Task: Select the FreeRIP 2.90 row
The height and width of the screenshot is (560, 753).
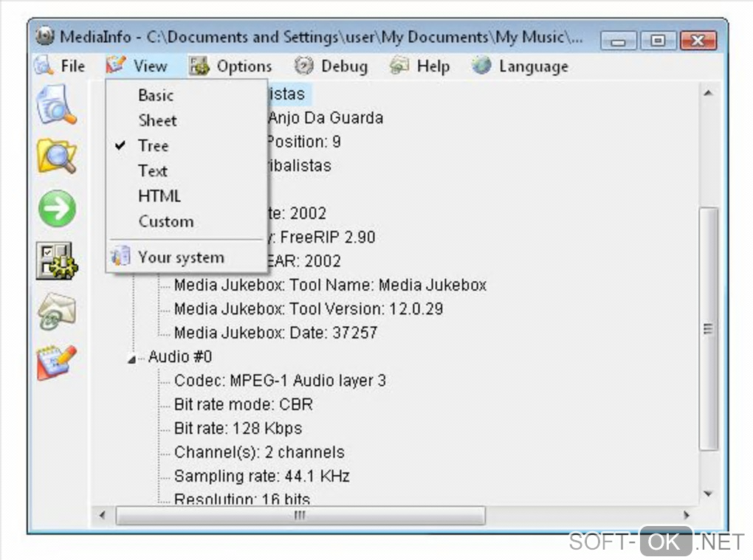Action: pyautogui.click(x=322, y=237)
